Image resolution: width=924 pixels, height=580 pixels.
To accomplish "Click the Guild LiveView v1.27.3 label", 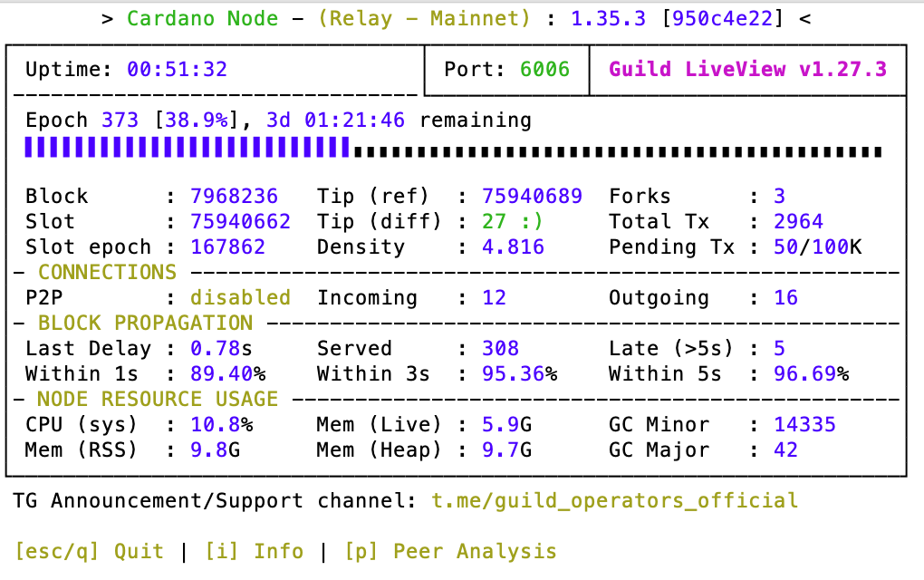I will [x=747, y=70].
